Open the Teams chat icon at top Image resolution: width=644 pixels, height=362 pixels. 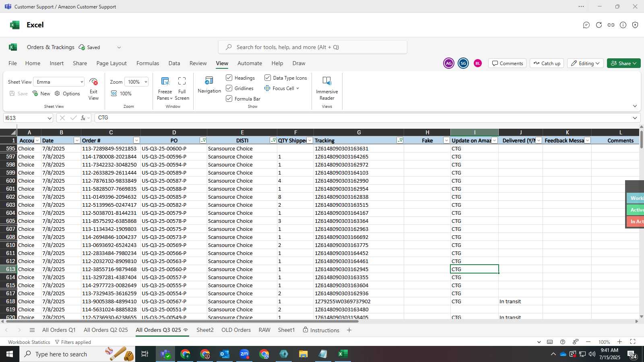[x=586, y=25]
